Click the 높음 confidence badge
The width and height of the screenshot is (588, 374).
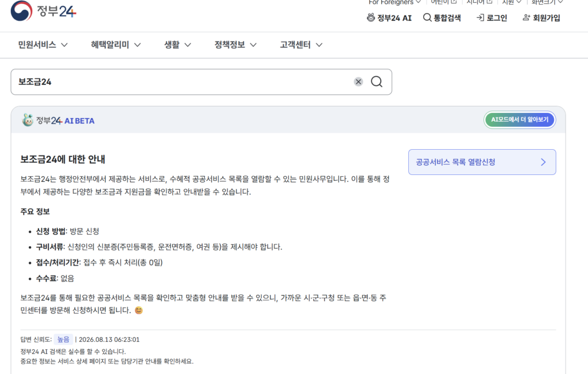[63, 340]
